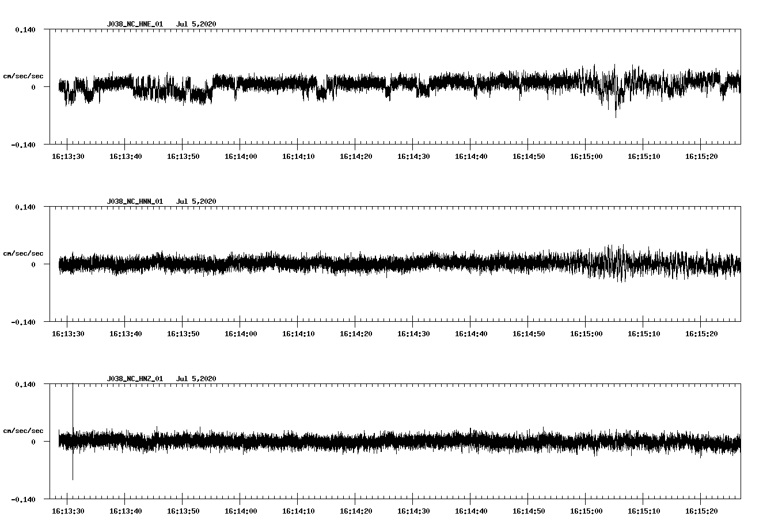The image size is (782, 532).
Task: Click 16:13:30 time label under HNE plot
Action: click(x=68, y=157)
